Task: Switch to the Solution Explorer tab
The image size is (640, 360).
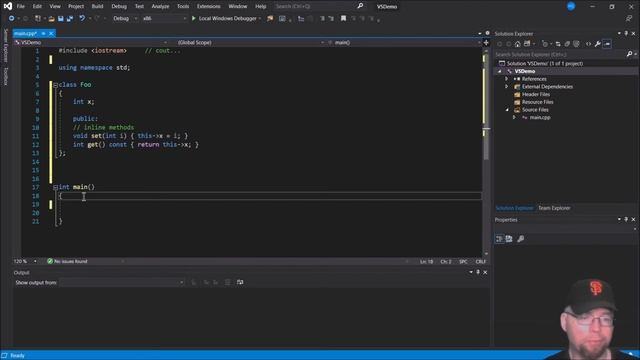Action: (x=514, y=208)
